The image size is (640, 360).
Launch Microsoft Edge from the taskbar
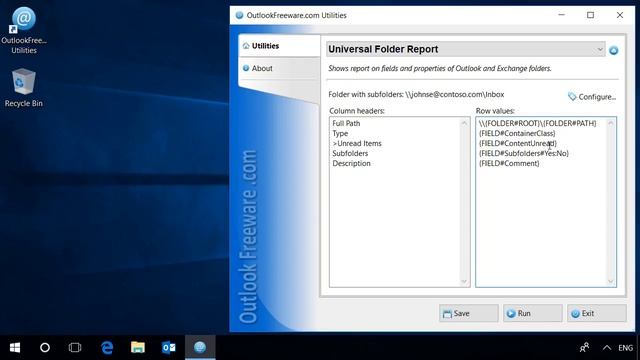pyautogui.click(x=107, y=347)
